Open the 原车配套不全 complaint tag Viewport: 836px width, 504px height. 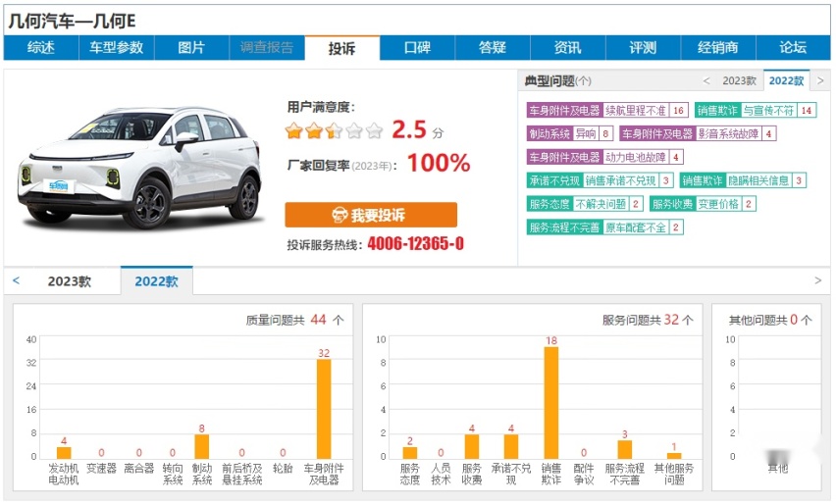tap(605, 227)
